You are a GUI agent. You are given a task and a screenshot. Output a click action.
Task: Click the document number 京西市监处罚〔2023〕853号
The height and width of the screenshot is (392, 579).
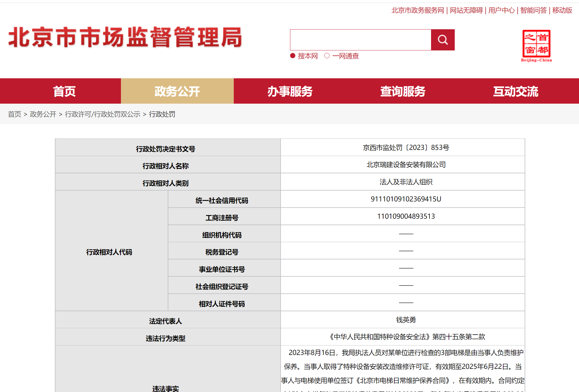tap(406, 147)
